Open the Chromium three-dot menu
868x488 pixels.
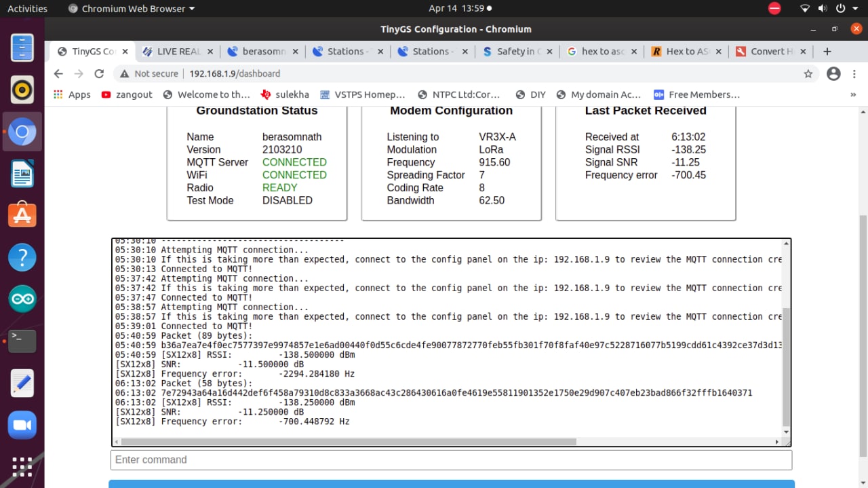click(x=853, y=73)
